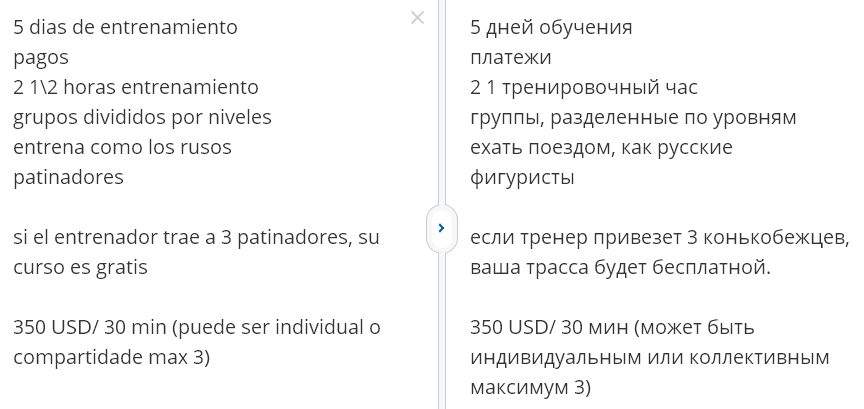
Task: Click the translated word 'платежи'
Action: pos(511,57)
